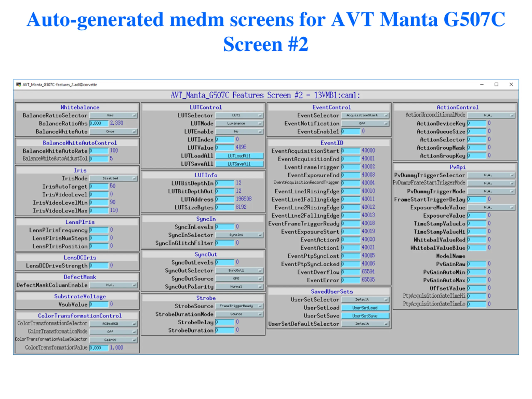Screen dimensions: 532x399
Task: Click the SyncOutLevels input field
Action: pos(225,262)
